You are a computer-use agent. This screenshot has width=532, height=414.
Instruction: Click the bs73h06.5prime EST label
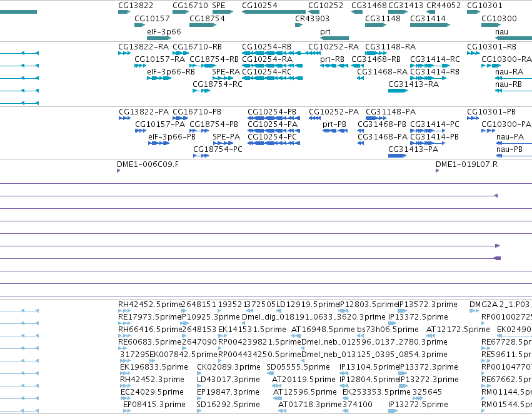(388, 330)
